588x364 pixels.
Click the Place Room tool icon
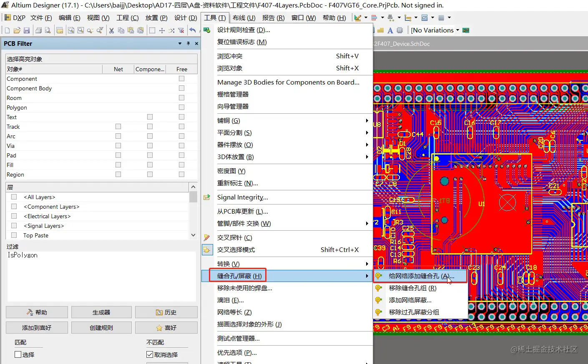click(x=425, y=18)
